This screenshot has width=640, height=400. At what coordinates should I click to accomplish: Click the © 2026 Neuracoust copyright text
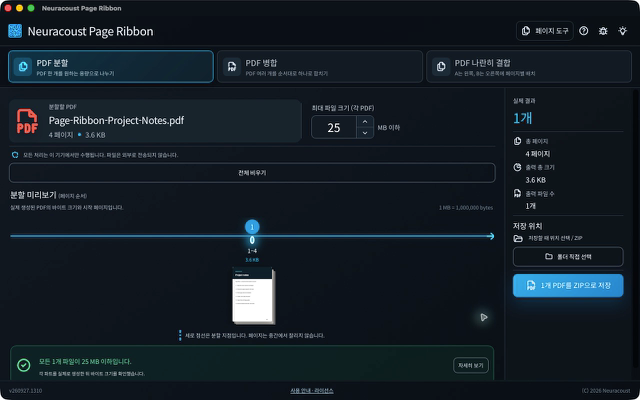(606, 391)
